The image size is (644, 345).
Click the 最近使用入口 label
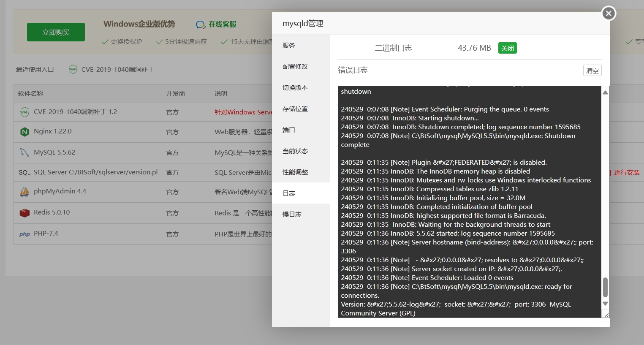35,69
